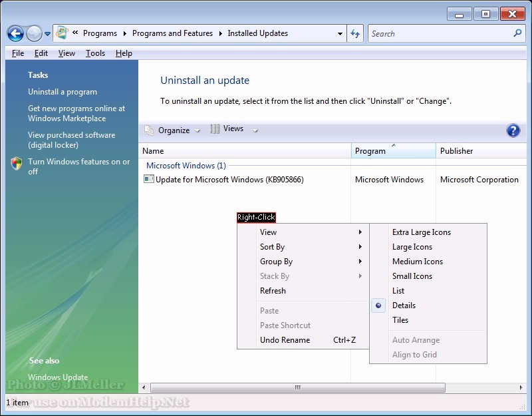Click the Refresh button beside address bar
The height and width of the screenshot is (416, 532).
355,33
